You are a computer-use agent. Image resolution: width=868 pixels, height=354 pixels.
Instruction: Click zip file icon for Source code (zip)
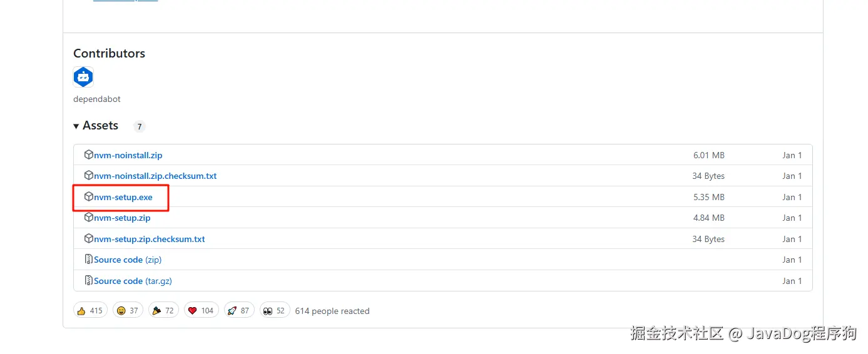coord(89,260)
